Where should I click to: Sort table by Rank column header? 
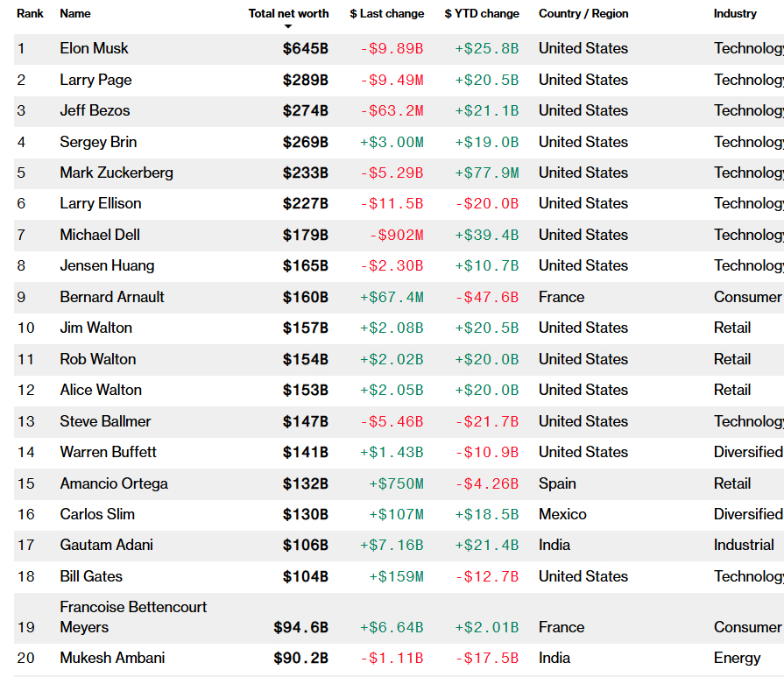[30, 14]
